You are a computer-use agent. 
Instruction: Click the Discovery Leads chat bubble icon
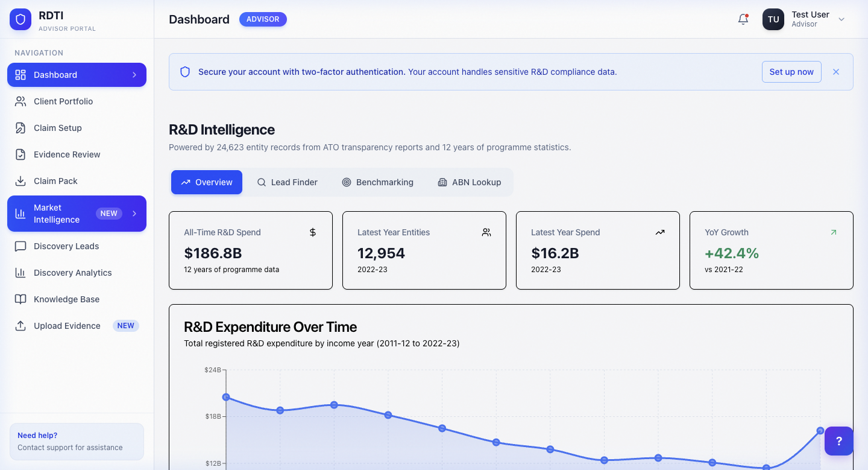(x=20, y=246)
